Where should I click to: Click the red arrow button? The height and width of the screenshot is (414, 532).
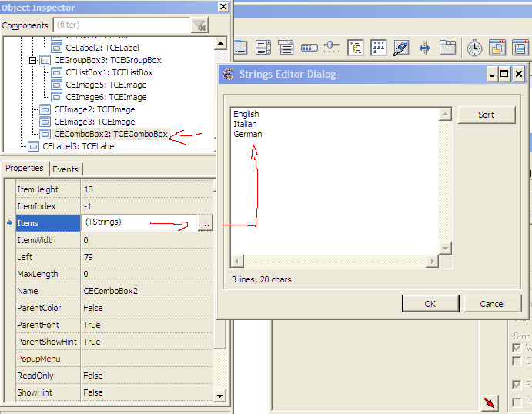pos(490,402)
